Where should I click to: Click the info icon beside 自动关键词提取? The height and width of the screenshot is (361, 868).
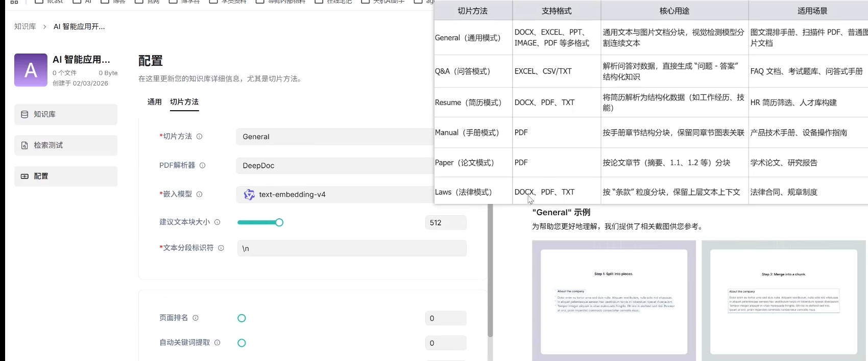pyautogui.click(x=217, y=343)
